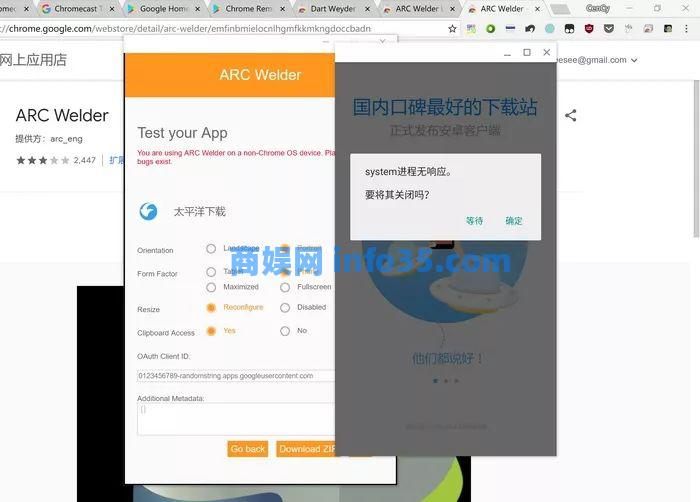Close the Android app window

pyautogui.click(x=546, y=52)
